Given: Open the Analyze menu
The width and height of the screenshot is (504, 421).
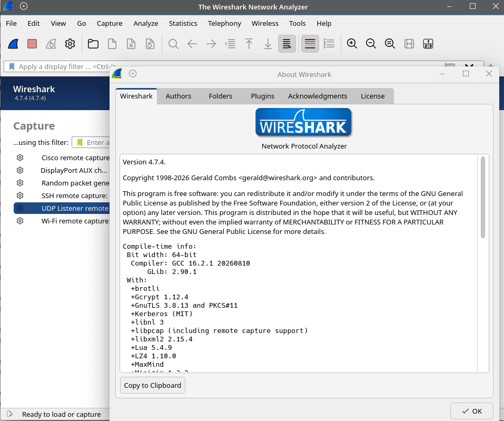Looking at the screenshot, I should coord(145,24).
